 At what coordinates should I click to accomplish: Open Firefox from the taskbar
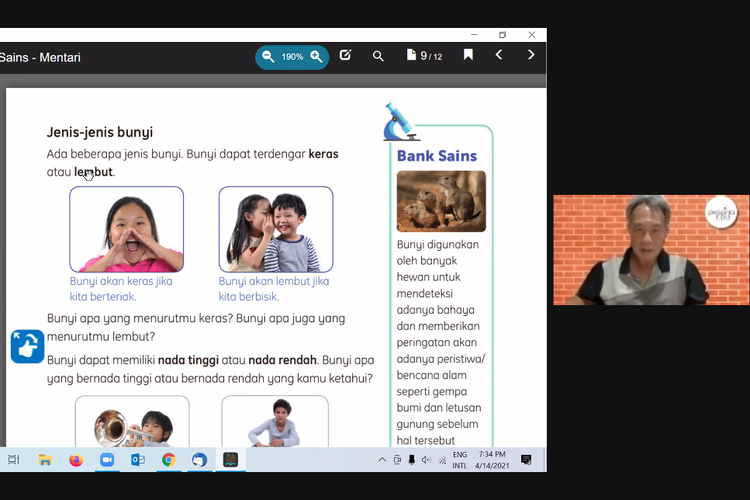click(x=76, y=460)
